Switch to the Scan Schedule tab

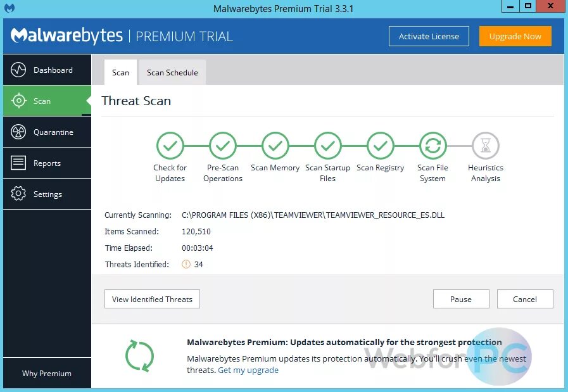[x=172, y=72]
